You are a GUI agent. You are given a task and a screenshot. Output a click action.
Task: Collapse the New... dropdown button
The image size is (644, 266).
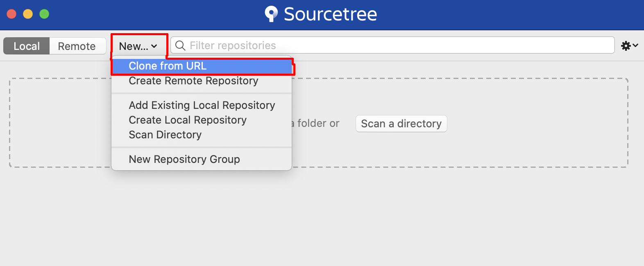(138, 46)
